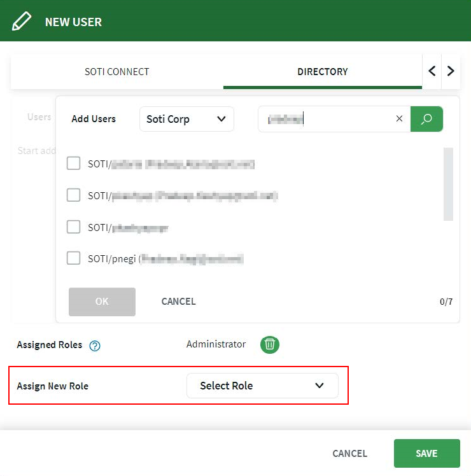Open the Soti Corp directory dropdown
The width and height of the screenshot is (471, 476).
pos(186,119)
